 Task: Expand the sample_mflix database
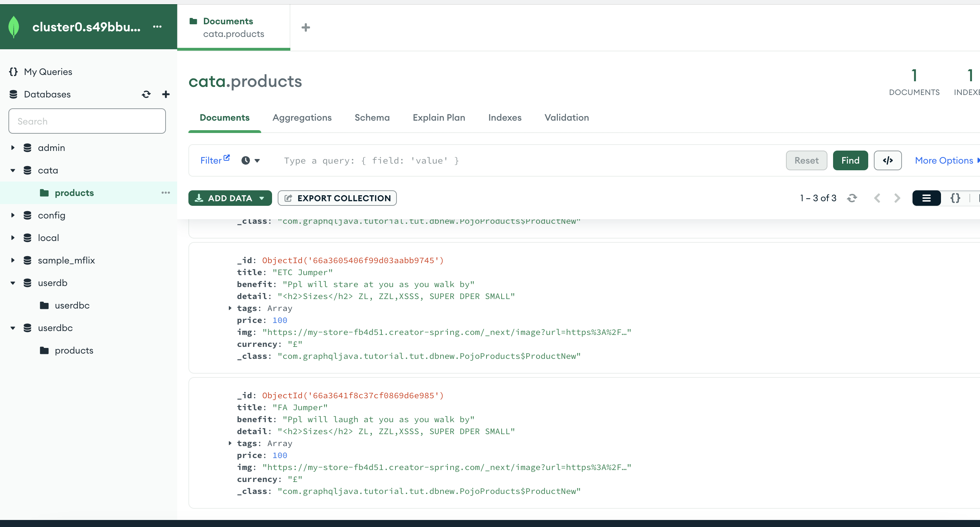coord(13,260)
